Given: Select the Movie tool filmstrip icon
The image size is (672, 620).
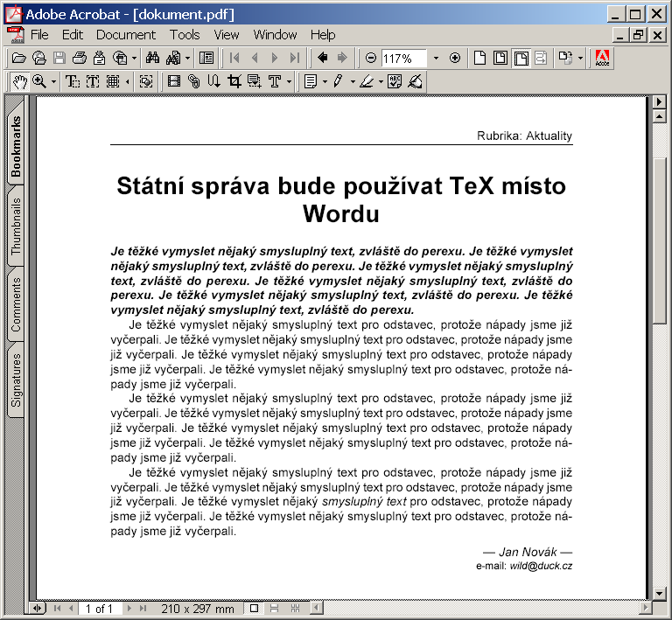Looking at the screenshot, I should [173, 81].
